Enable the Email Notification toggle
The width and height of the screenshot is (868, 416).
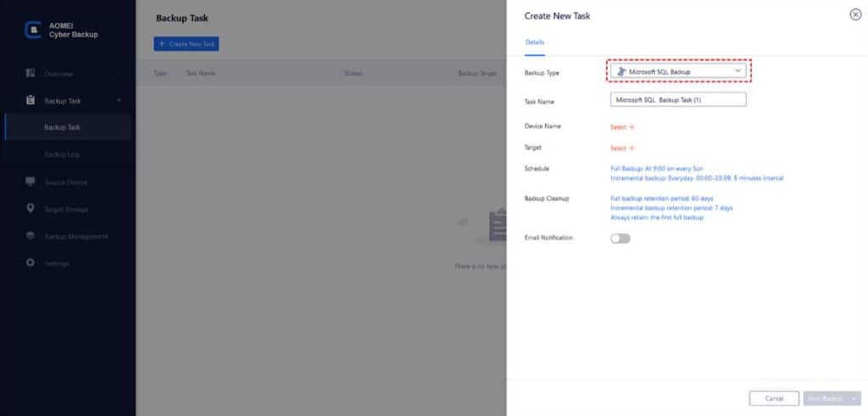point(620,238)
